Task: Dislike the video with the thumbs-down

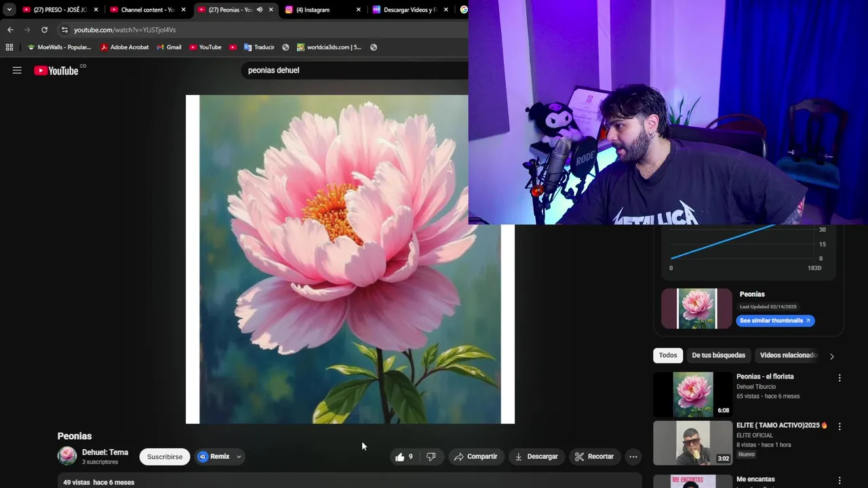Action: click(431, 457)
